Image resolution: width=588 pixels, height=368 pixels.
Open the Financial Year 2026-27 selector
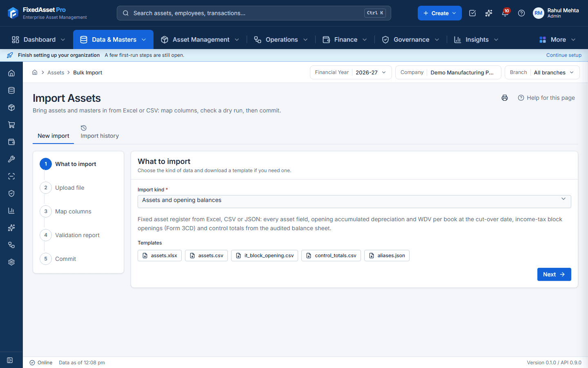pos(351,72)
